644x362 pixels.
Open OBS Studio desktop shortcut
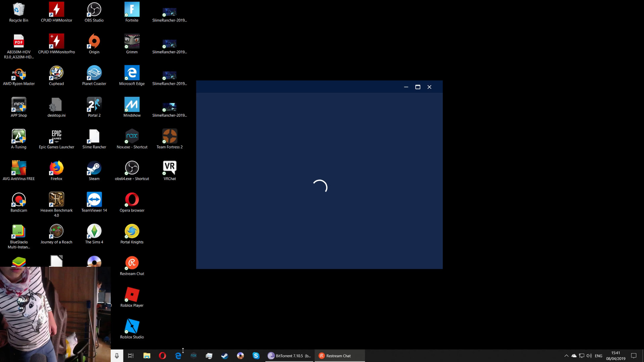[x=94, y=13]
